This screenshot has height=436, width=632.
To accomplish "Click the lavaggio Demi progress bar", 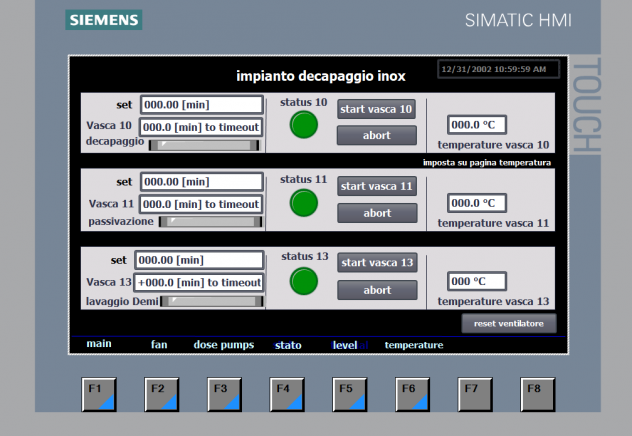I will (212, 301).
